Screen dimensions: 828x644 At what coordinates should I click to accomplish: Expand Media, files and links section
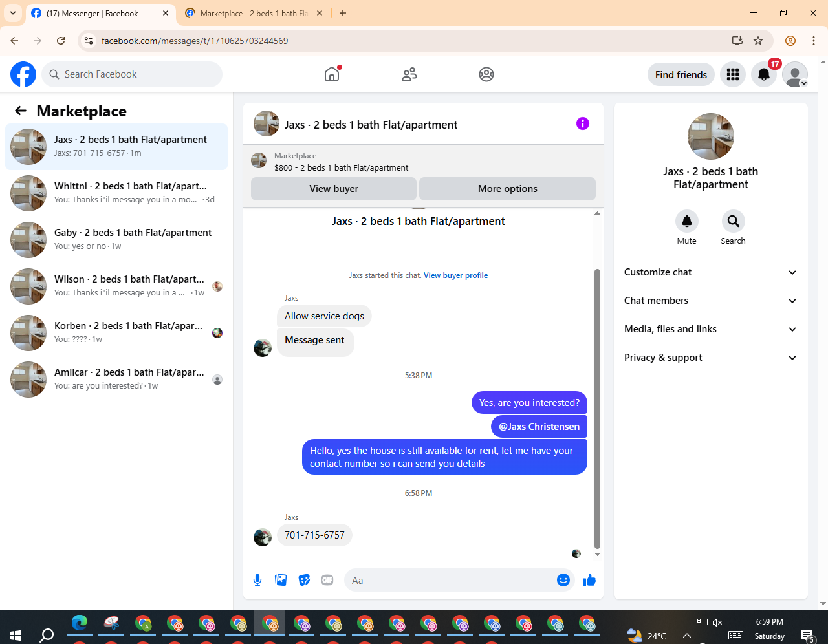(711, 329)
